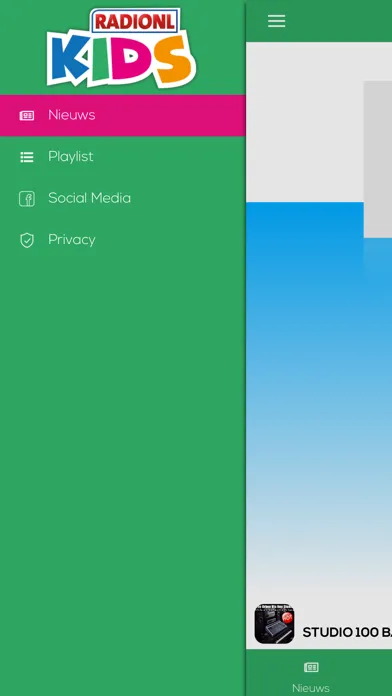
Task: Click the STUDIO 100 now-playing title
Action: tap(347, 633)
